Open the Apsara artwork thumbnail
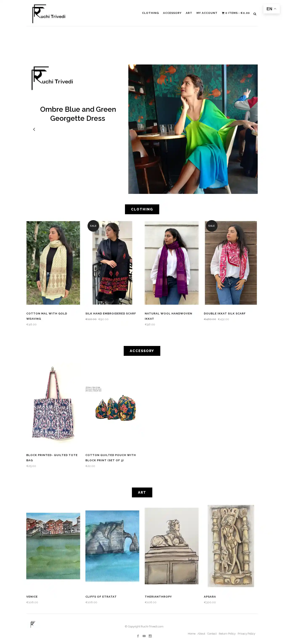This screenshot has height=644, width=284. (x=231, y=546)
